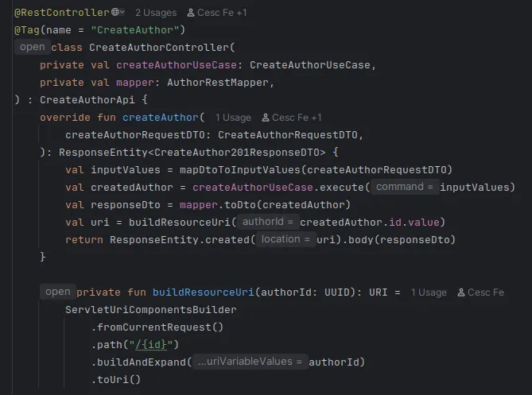Click '1 Usage' hint beside buildResourceUri
Screen dimensions: 532x395
point(429,292)
